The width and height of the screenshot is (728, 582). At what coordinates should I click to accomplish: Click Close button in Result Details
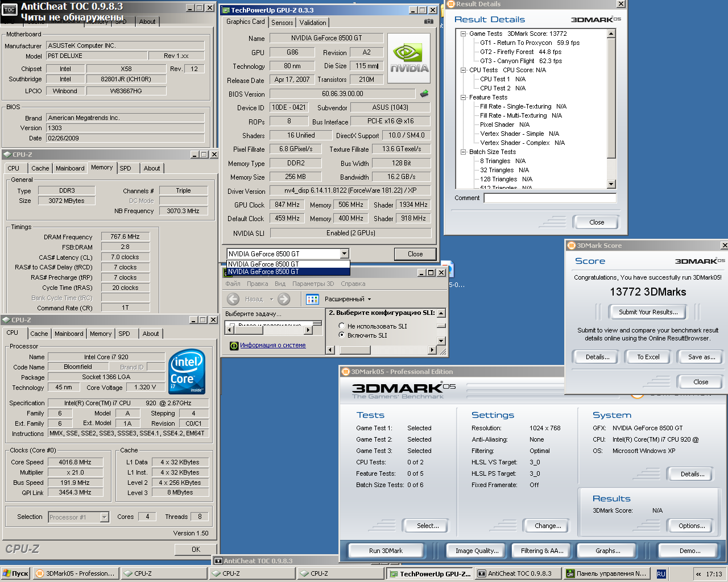597,222
